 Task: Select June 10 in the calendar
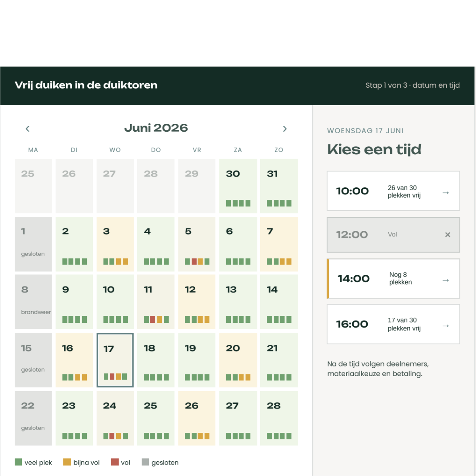pos(115,302)
